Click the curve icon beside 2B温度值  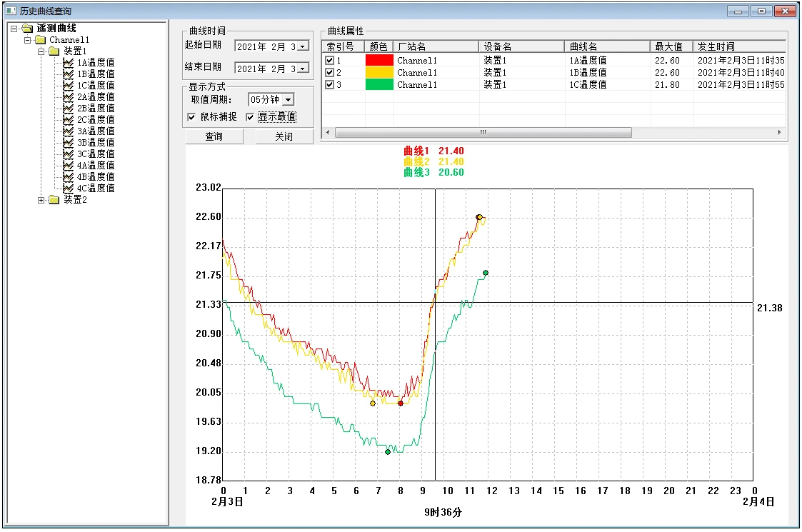(x=69, y=109)
